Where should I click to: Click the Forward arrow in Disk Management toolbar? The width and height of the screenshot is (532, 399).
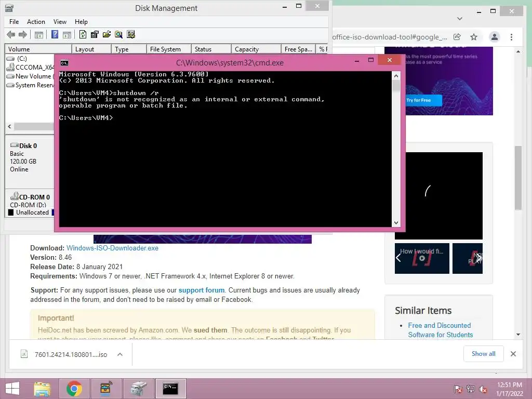[23, 34]
